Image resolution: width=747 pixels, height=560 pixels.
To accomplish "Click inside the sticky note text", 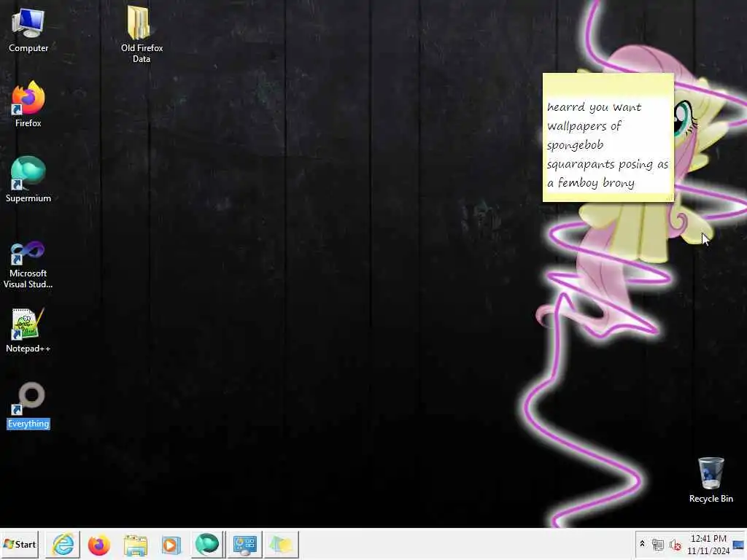I will pyautogui.click(x=608, y=145).
